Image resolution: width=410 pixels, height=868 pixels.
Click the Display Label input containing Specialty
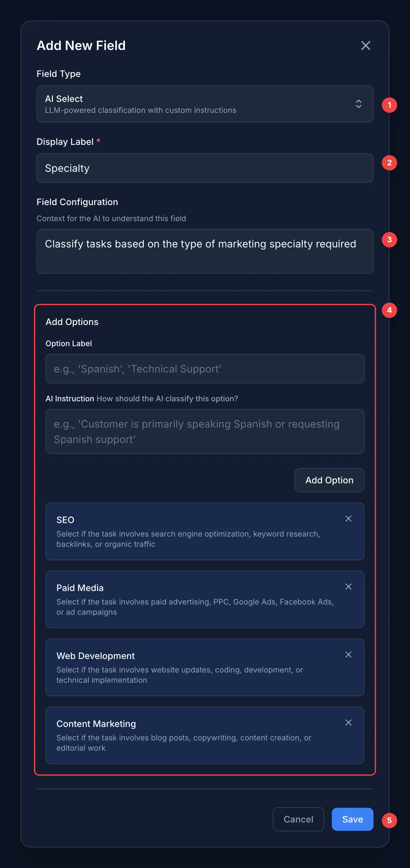(x=205, y=168)
